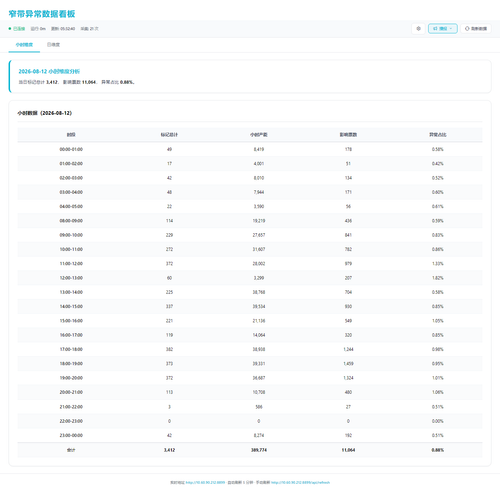Image resolution: width=500 pixels, height=491 pixels.
Task: Select the 20:00-21:00 time row
Action: (250, 392)
